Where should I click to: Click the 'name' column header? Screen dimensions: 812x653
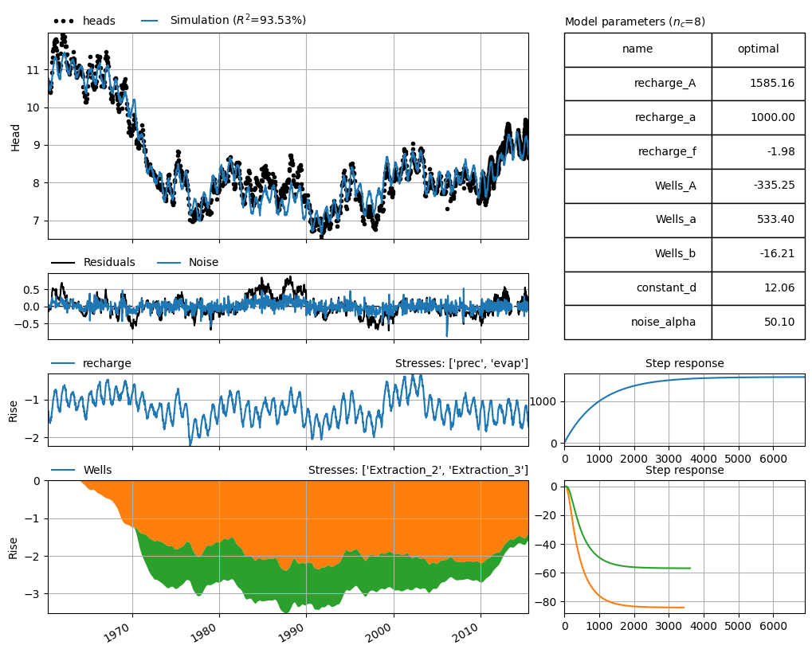638,49
